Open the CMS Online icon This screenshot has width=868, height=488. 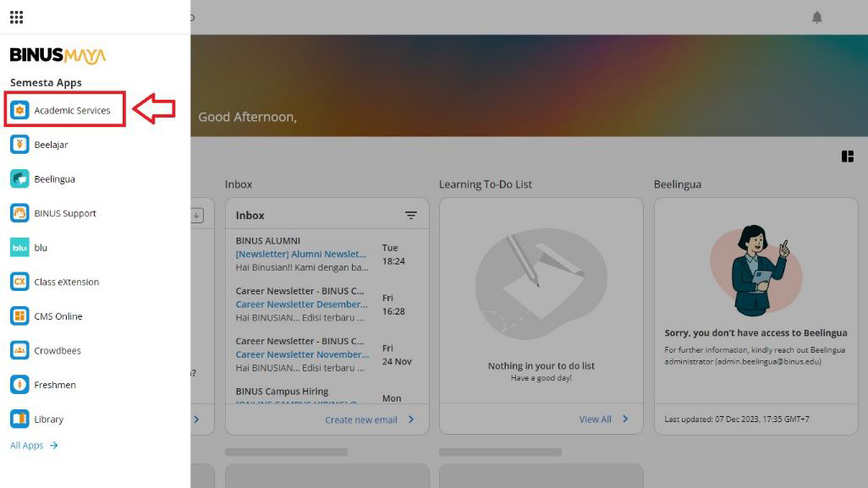(19, 316)
